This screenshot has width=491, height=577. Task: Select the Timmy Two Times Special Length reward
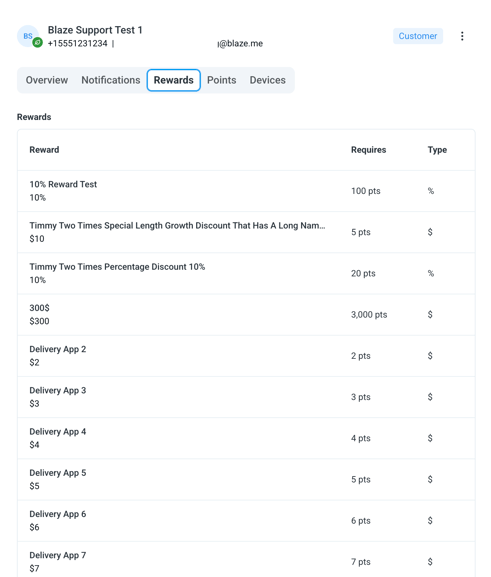pos(177,226)
